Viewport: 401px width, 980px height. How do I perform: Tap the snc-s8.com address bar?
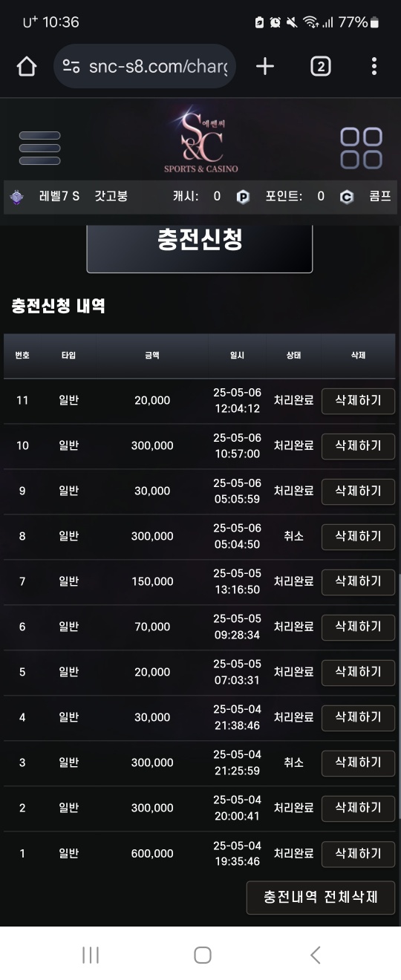coord(146,67)
